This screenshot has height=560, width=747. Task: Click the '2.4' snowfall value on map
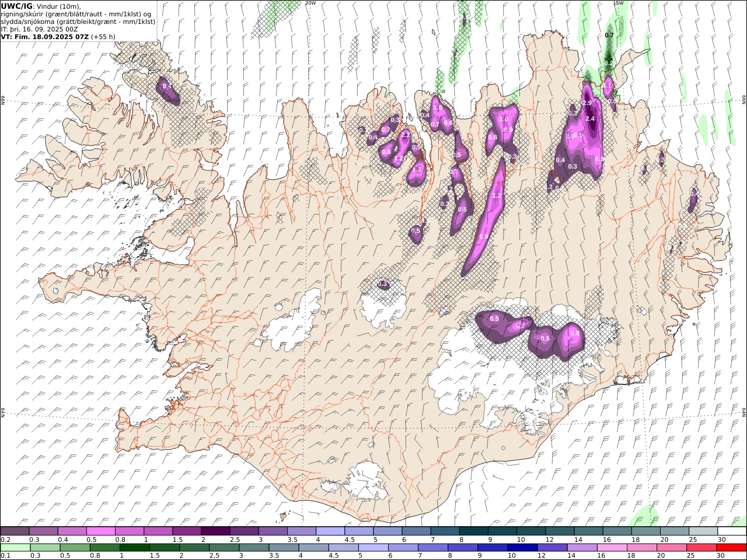(589, 119)
